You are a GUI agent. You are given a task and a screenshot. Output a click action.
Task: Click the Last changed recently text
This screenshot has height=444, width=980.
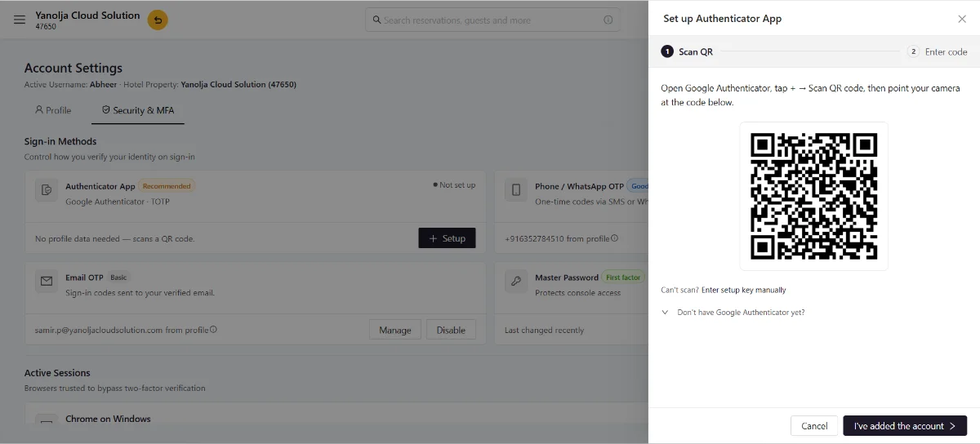(544, 330)
